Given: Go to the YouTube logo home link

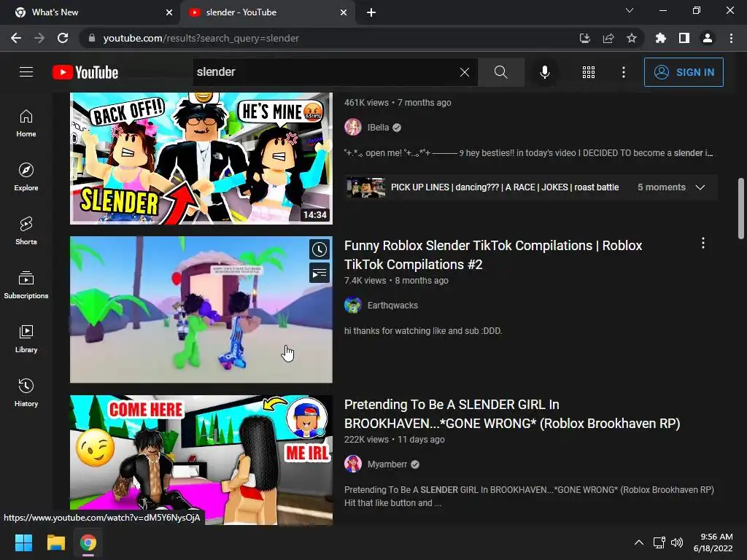Looking at the screenshot, I should pos(85,72).
